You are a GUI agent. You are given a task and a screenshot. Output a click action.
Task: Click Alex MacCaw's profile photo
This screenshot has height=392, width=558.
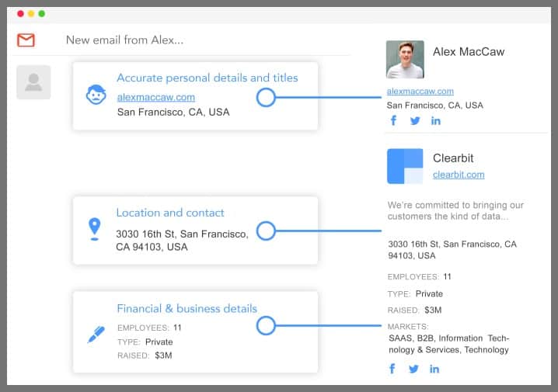(x=405, y=60)
